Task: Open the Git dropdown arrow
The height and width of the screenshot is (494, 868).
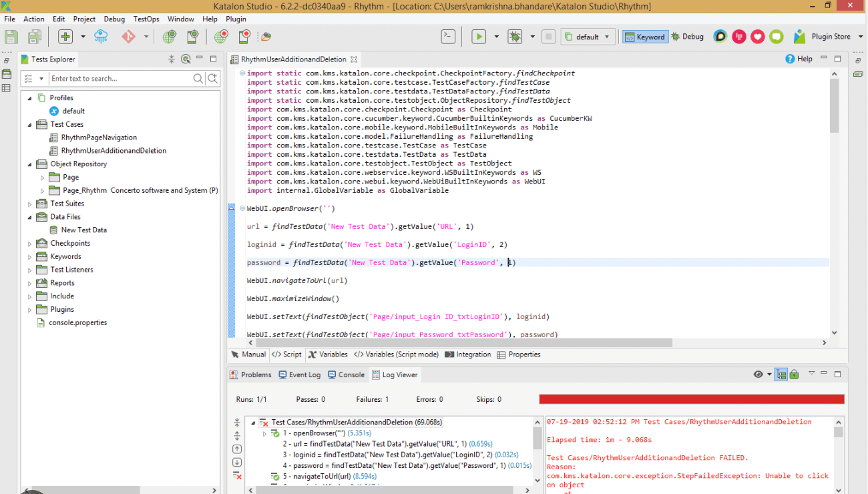Action: pos(146,37)
